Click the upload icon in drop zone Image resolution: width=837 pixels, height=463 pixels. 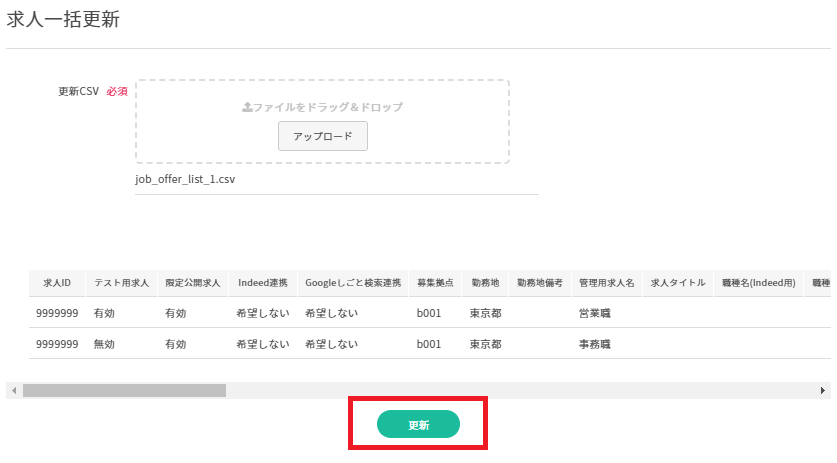coord(247,107)
